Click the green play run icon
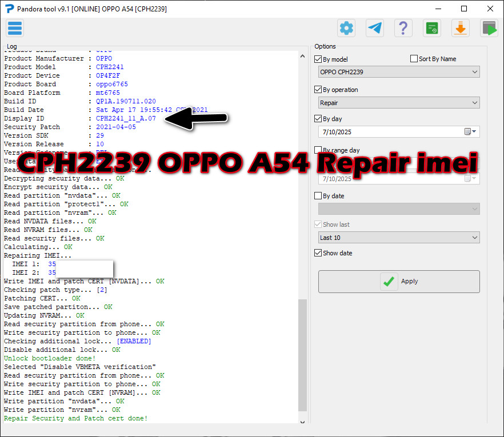 [x=489, y=29]
